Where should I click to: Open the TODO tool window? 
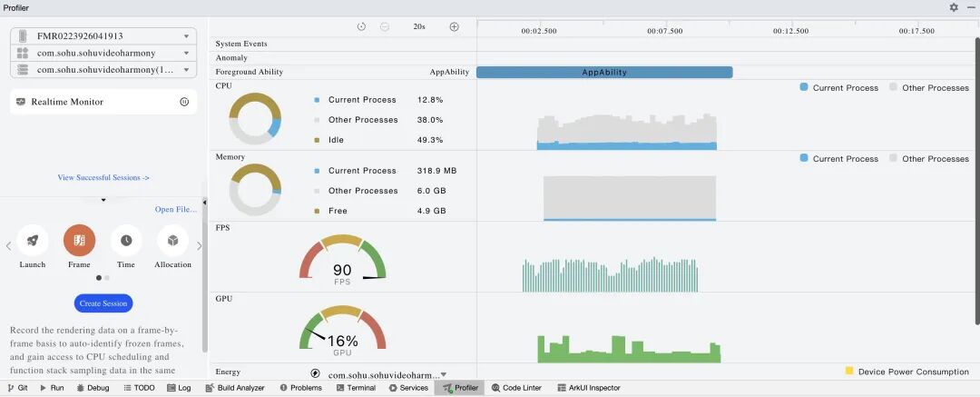pyautogui.click(x=139, y=388)
